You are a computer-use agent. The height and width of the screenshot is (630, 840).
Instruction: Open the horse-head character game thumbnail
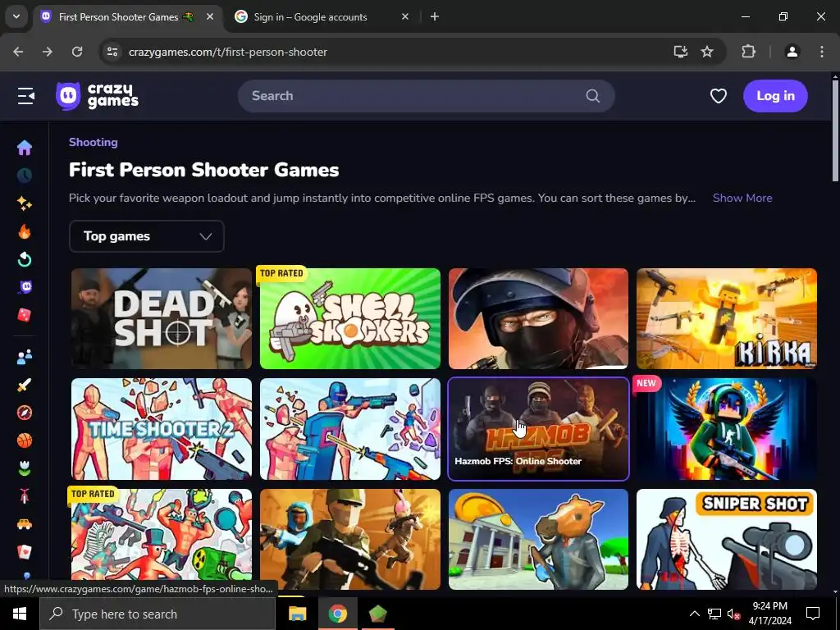tap(538, 540)
